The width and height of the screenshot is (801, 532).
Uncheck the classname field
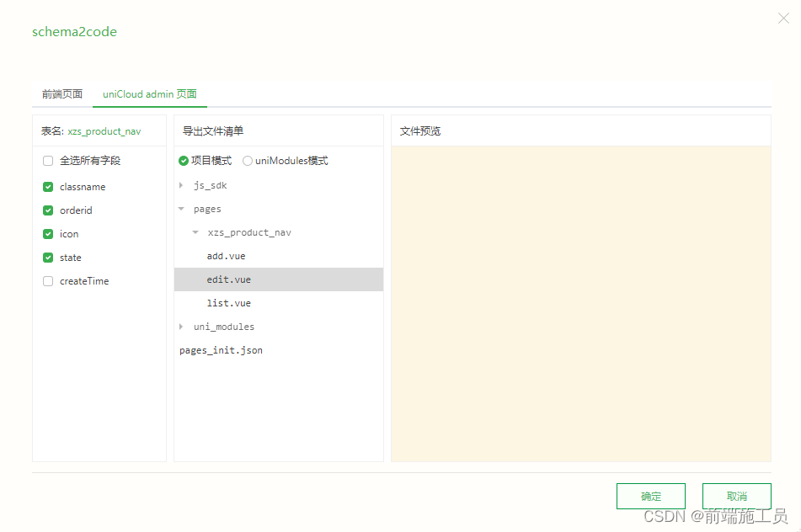48,187
